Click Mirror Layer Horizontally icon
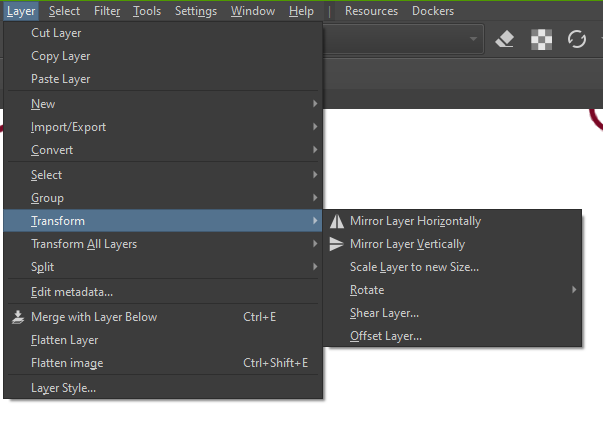The image size is (603, 436). [x=337, y=221]
